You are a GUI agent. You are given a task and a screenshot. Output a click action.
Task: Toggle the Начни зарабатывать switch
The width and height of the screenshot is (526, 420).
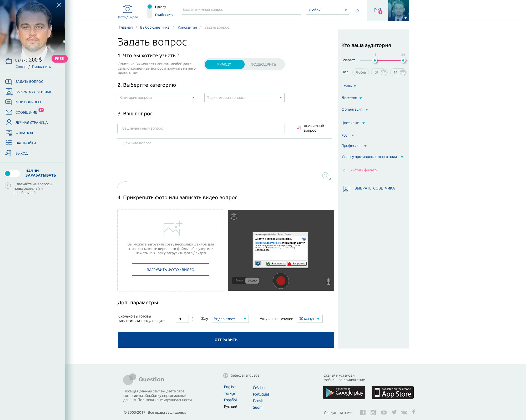[12, 173]
